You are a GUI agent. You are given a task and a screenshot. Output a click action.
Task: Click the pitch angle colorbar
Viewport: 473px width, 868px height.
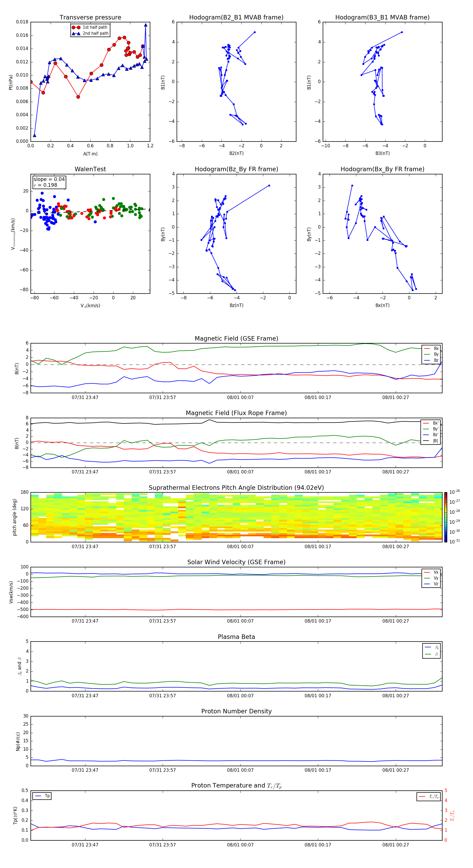pyautogui.click(x=446, y=517)
